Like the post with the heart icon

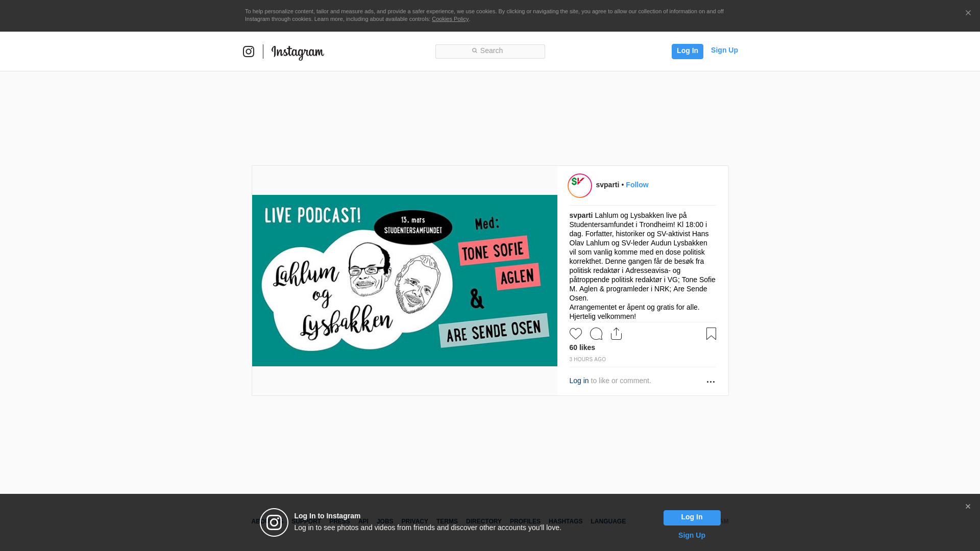tap(576, 334)
